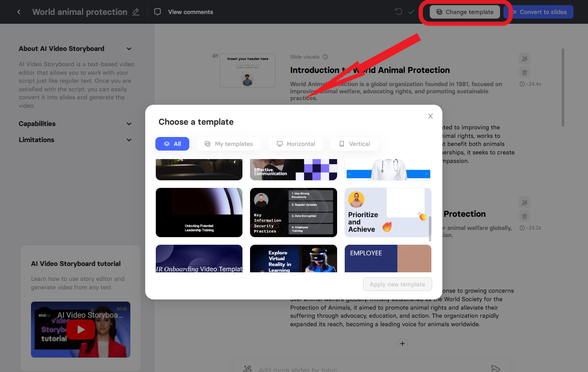This screenshot has width=588, height=372.
Task: Click the ~24.2s duration label
Action: coord(531,228)
